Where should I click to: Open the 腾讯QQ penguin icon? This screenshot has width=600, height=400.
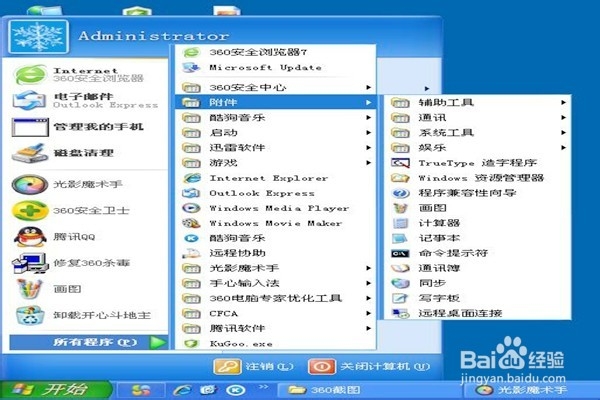[30, 237]
